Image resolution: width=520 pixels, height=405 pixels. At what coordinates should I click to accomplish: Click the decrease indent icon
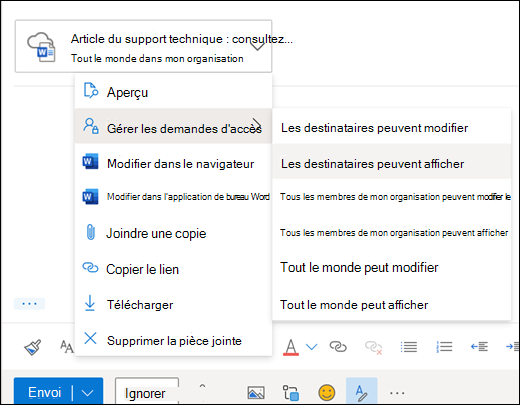pyautogui.click(x=479, y=347)
